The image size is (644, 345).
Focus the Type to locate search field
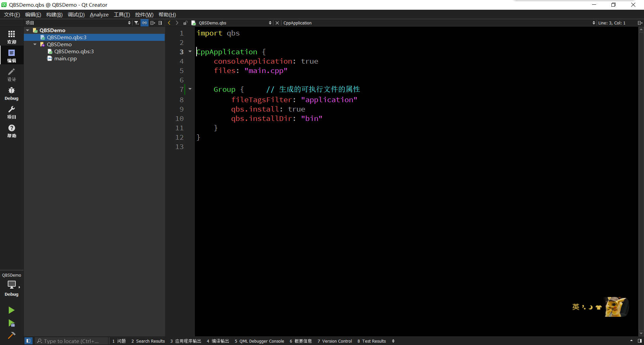point(72,341)
